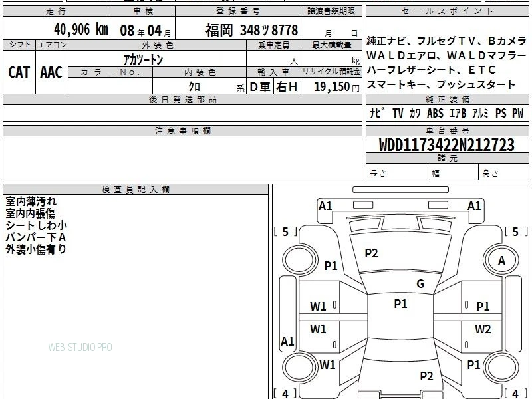Click the 諸元 header
The height and width of the screenshot is (399, 532).
448,158
